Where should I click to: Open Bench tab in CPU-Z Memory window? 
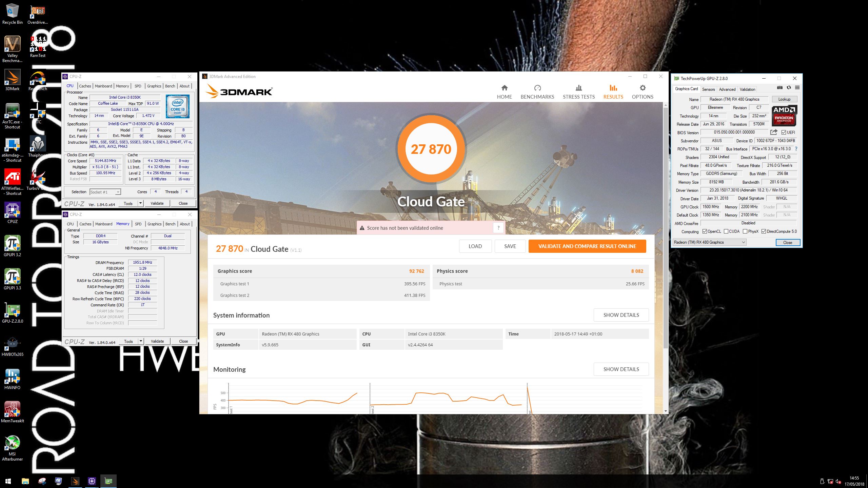171,224
